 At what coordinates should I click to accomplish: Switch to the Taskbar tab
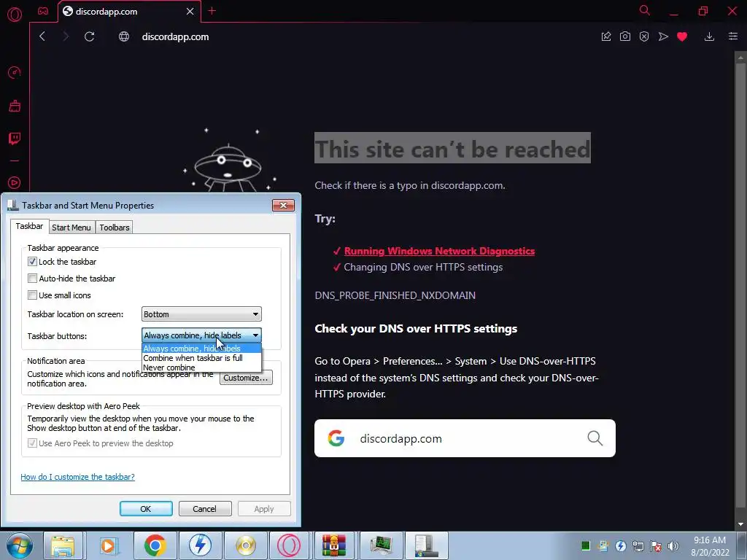point(29,226)
